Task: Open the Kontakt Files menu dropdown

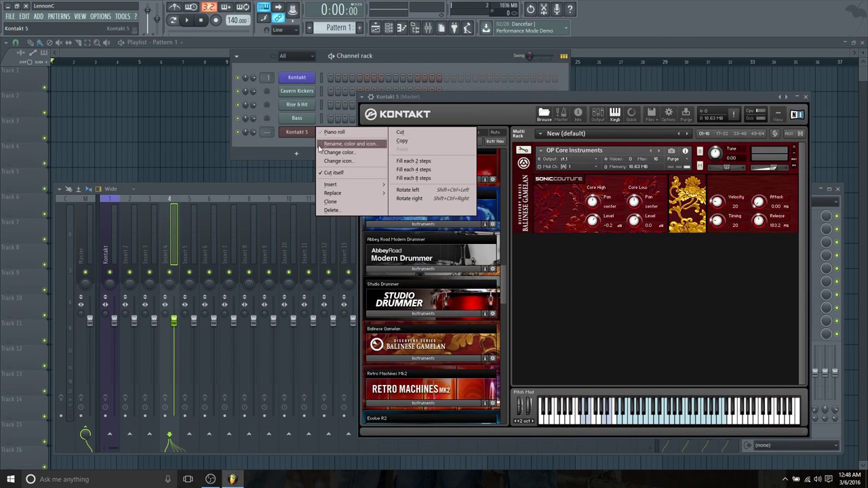Action: [651, 115]
